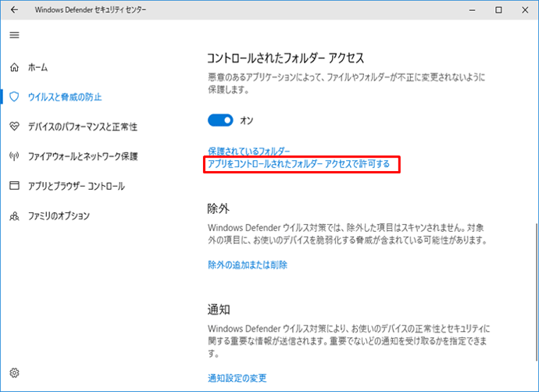This screenshot has height=392, width=539.
Task: Click the family people icon
Action: 14,216
